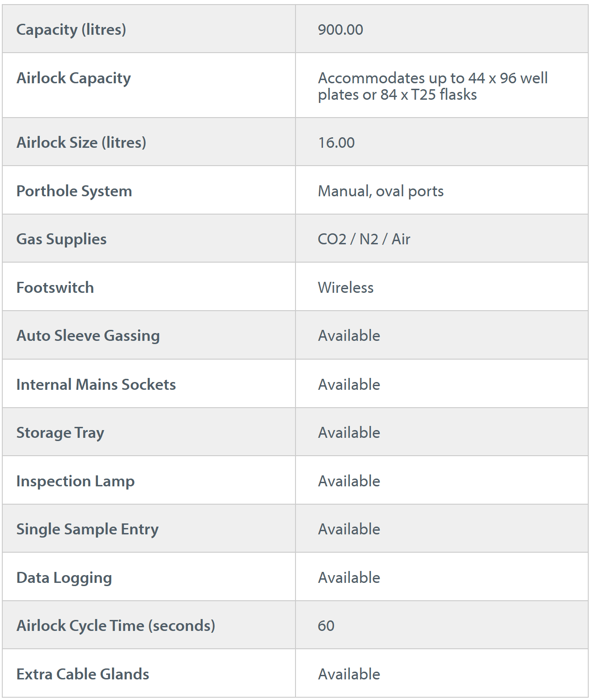The image size is (591, 700).
Task: Click the "Extra Cable Glands" label
Action: point(83,674)
